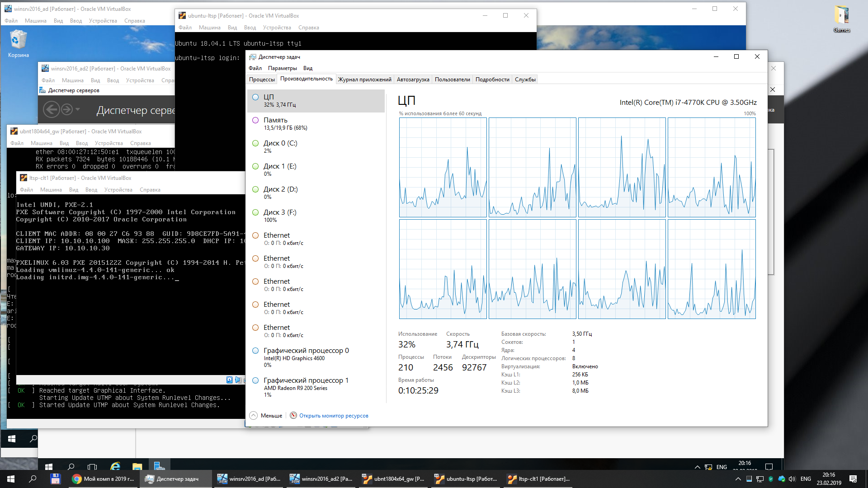Open Справка menu in ltsp-clt1 window
868x488 pixels.
point(150,190)
